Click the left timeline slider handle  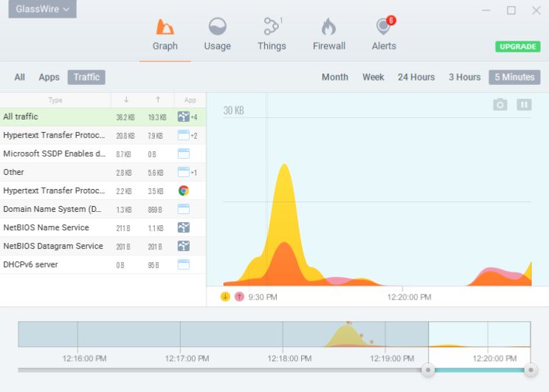coord(428,370)
